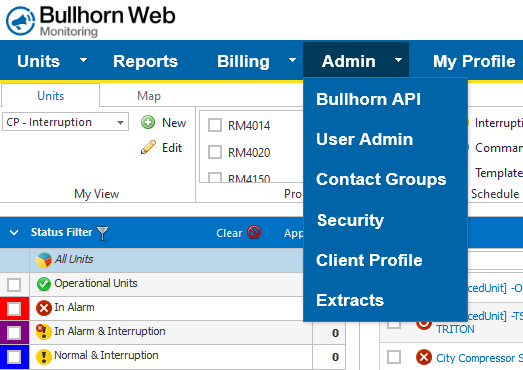
Task: Open the My Profile menu
Action: pyautogui.click(x=474, y=61)
